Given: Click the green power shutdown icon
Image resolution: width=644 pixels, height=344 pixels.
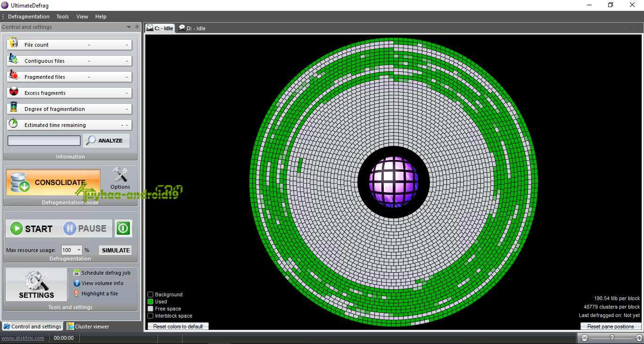Looking at the screenshot, I should [123, 228].
